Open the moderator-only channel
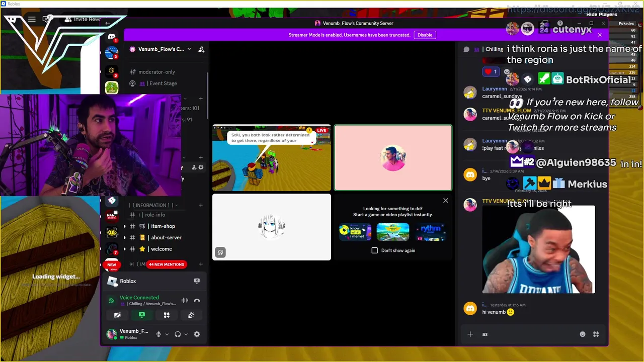Viewport: 644px width, 362px height. 156,72
